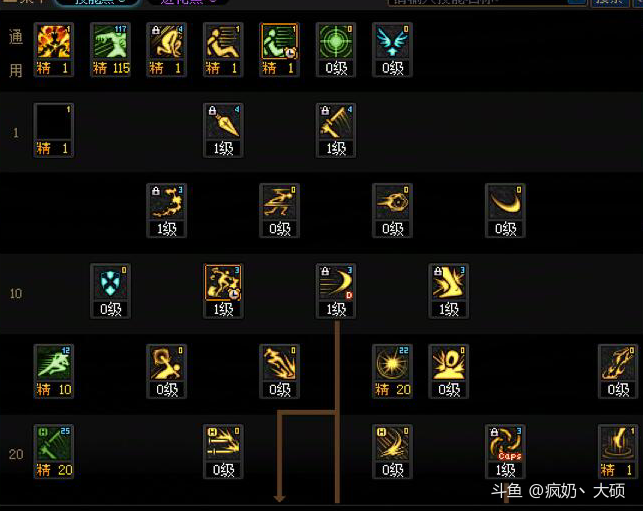Select the highlighted green runner skill with clock
The height and width of the screenshot is (511, 643).
[280, 50]
